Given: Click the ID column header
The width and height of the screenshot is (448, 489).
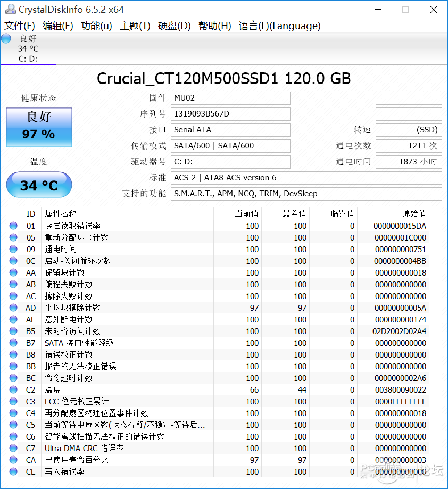Looking at the screenshot, I should tap(30, 213).
